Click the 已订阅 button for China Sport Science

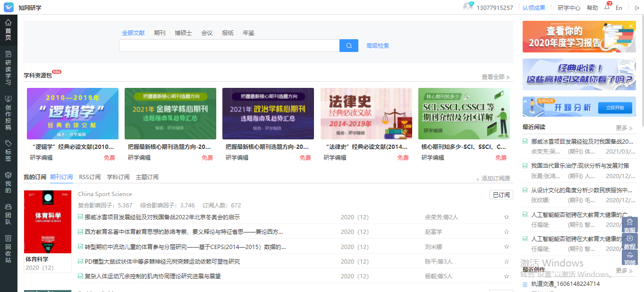(x=501, y=195)
